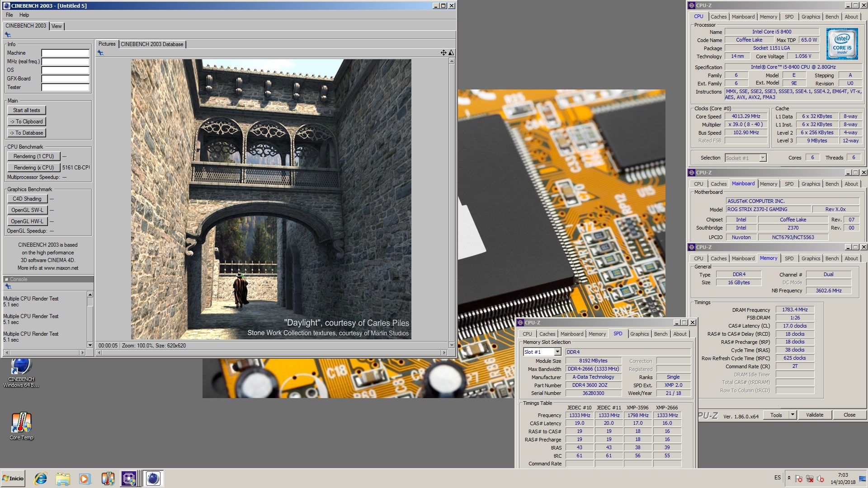Open About tab in SPD CPU-Z window
This screenshot has height=488, width=868.
tap(679, 334)
